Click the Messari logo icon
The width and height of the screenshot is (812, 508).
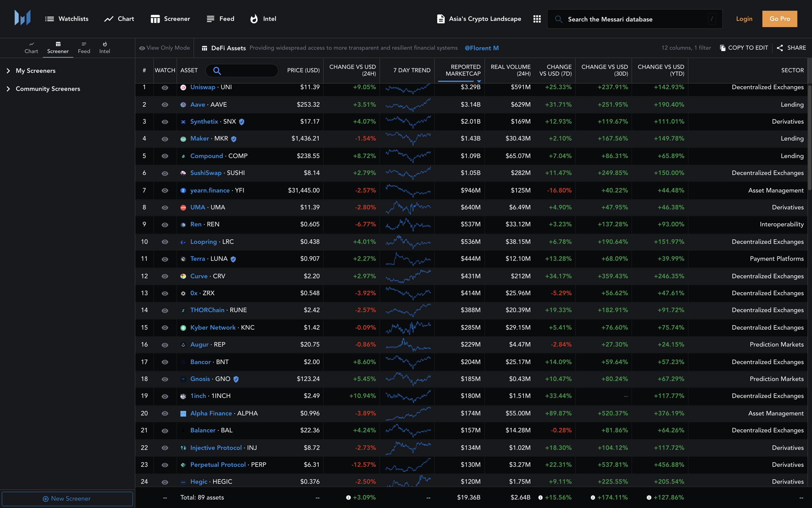23,17
